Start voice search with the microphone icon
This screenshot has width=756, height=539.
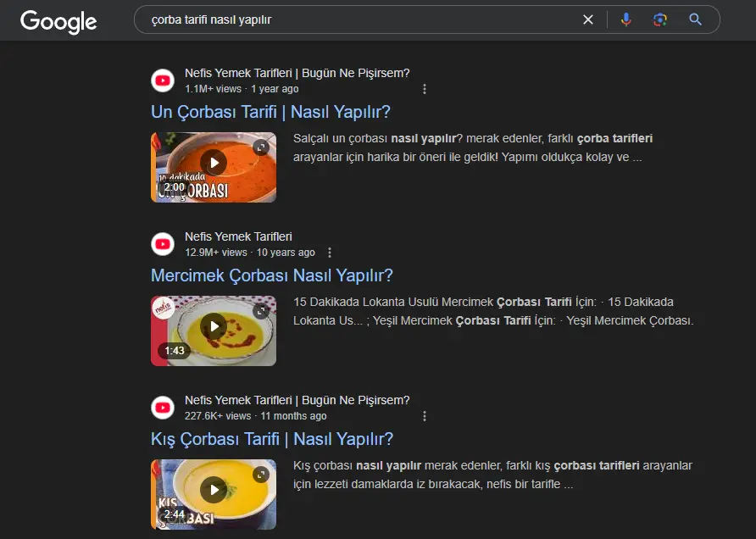click(625, 19)
